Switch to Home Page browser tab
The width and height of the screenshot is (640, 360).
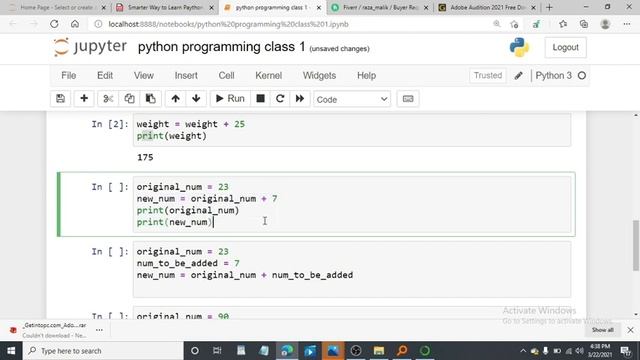(56, 7)
